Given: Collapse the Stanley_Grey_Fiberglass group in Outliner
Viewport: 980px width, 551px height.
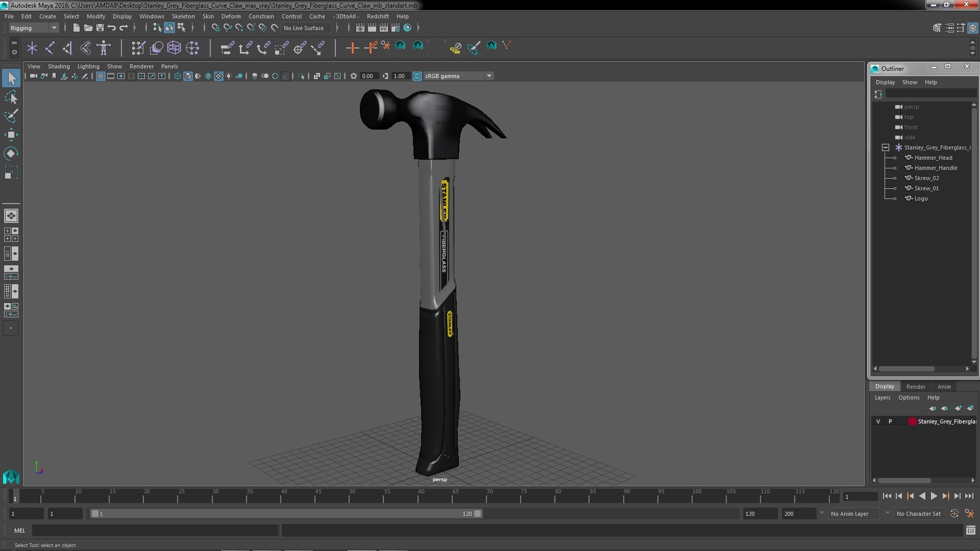Looking at the screenshot, I should (886, 147).
